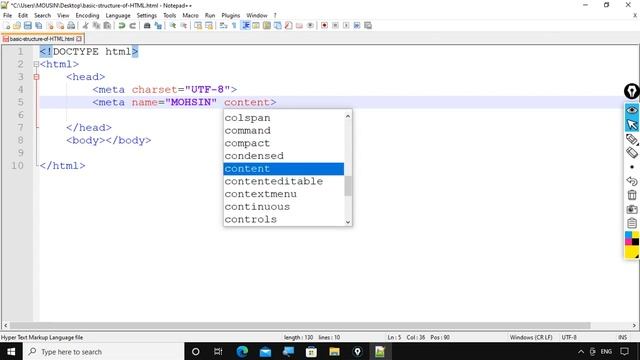Open the color palette swatch in sidebar
Screen dimensions: 640x360
[x=632, y=238]
